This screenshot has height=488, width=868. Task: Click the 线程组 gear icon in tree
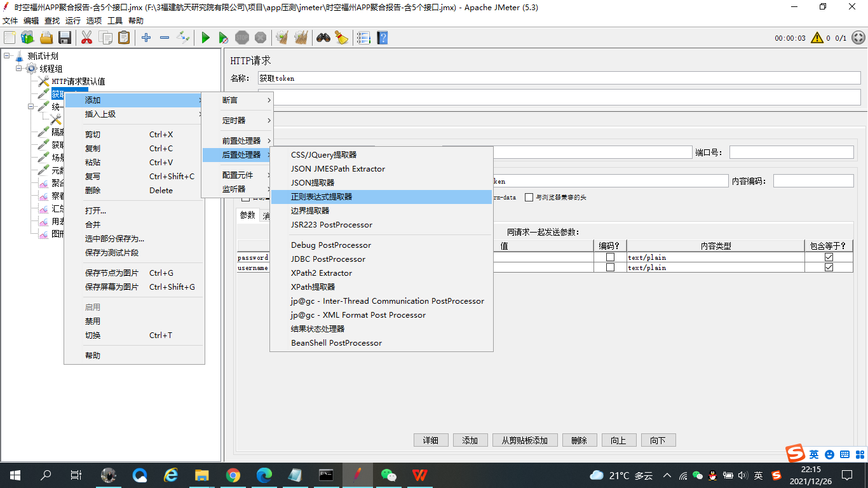tap(31, 69)
